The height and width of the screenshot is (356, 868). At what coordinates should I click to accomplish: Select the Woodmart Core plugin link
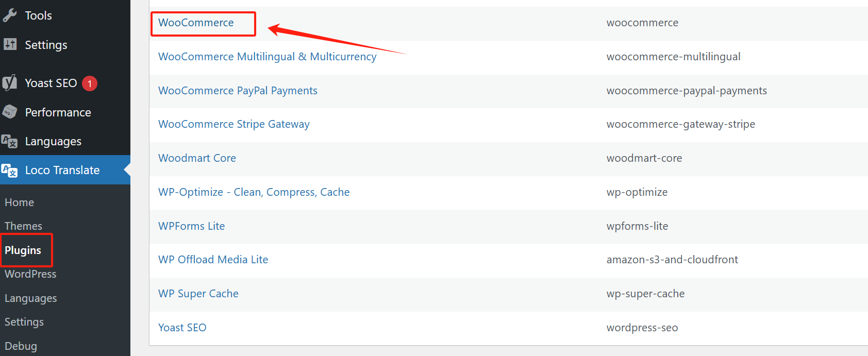[197, 158]
